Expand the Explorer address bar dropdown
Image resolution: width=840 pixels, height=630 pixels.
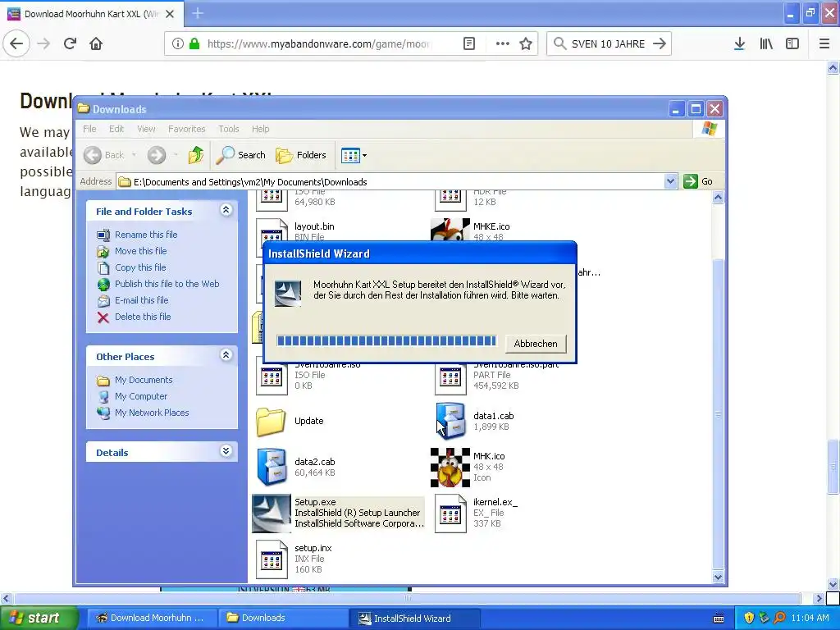point(670,181)
